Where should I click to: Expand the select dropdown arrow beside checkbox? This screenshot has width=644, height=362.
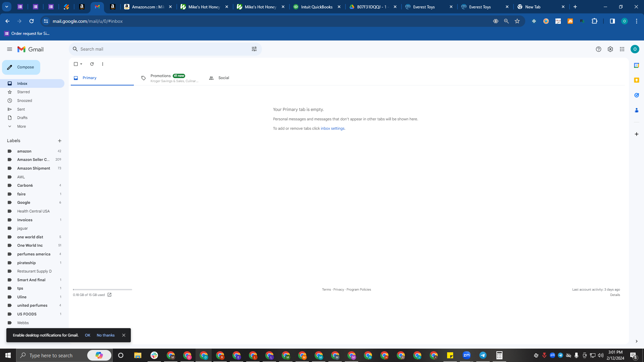pyautogui.click(x=81, y=64)
